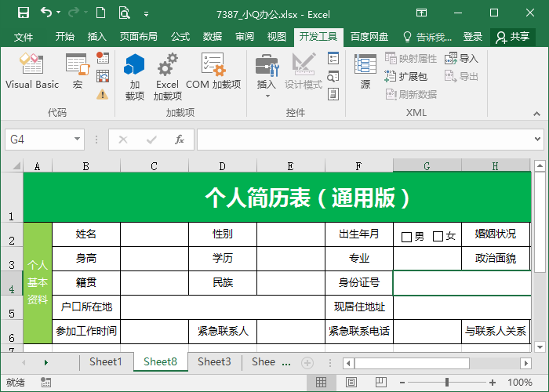Screen dimensions: 549x392
Task: Open the Macros (宏) dialog
Action: (x=78, y=72)
